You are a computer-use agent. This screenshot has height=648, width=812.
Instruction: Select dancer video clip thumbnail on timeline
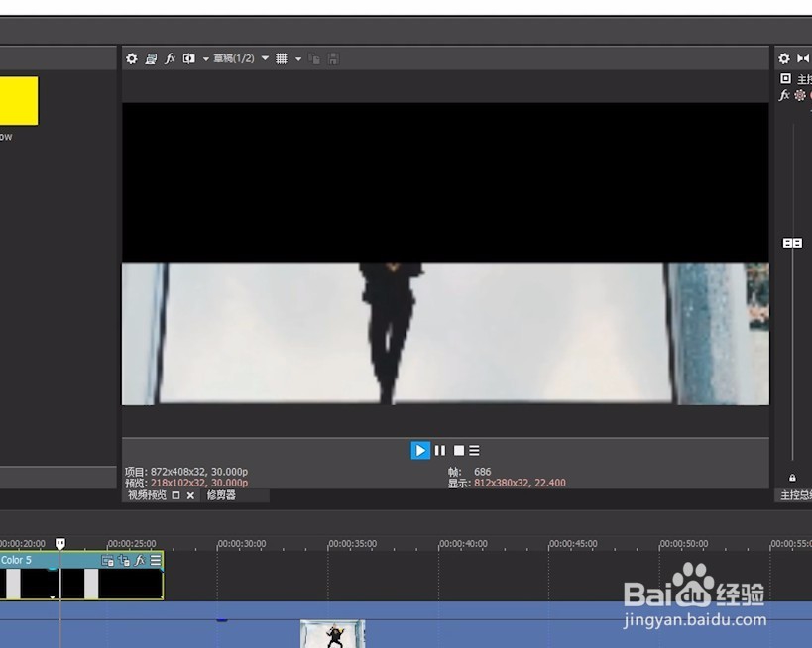332,633
